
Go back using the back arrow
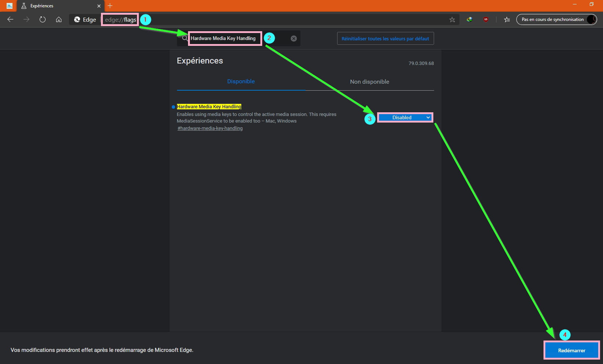10,19
